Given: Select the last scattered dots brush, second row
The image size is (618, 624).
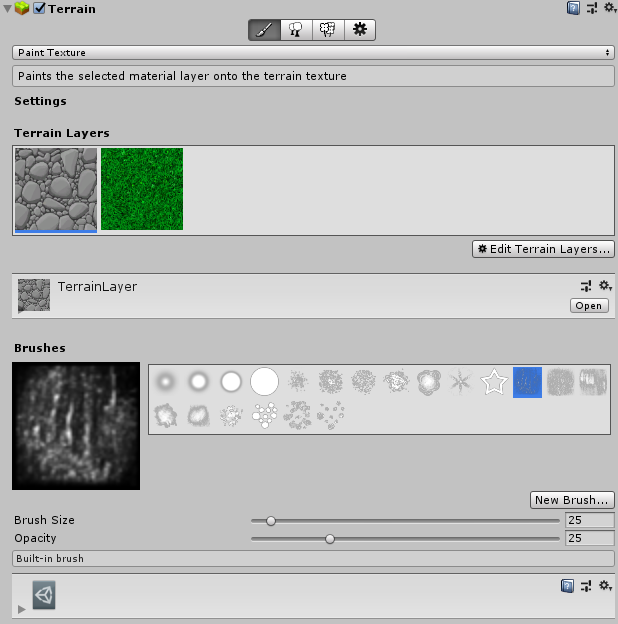Looking at the screenshot, I should tap(331, 415).
